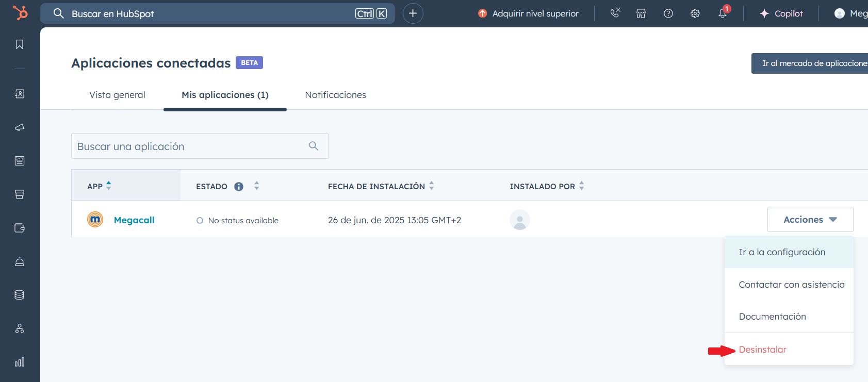
Task: Open the Marketing megaphone sidebar icon
Action: tap(20, 127)
